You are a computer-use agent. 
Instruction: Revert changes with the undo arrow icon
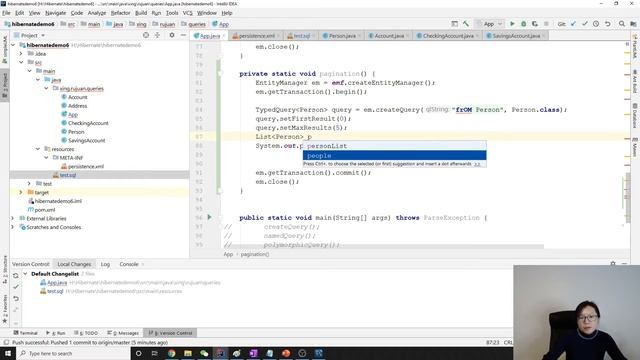tap(607, 24)
